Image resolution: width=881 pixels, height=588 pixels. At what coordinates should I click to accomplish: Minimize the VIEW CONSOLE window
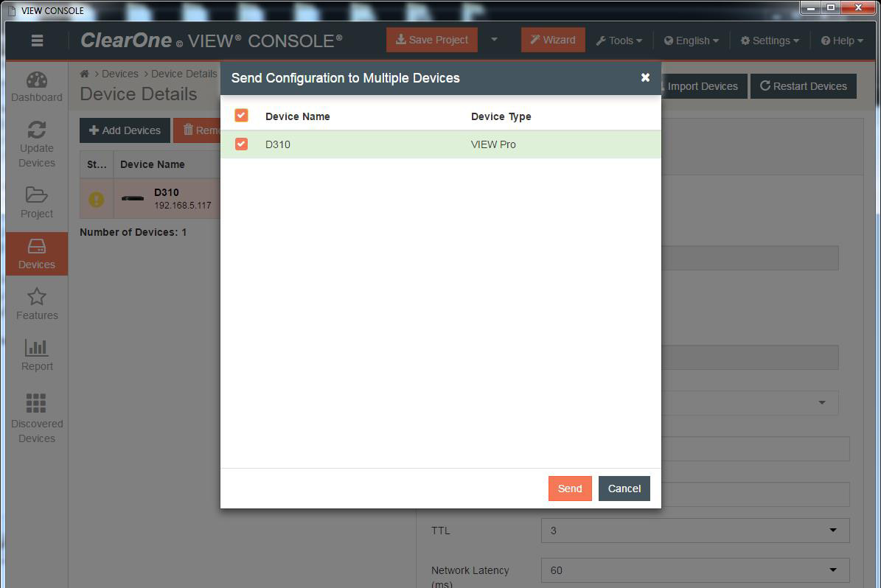pos(811,8)
